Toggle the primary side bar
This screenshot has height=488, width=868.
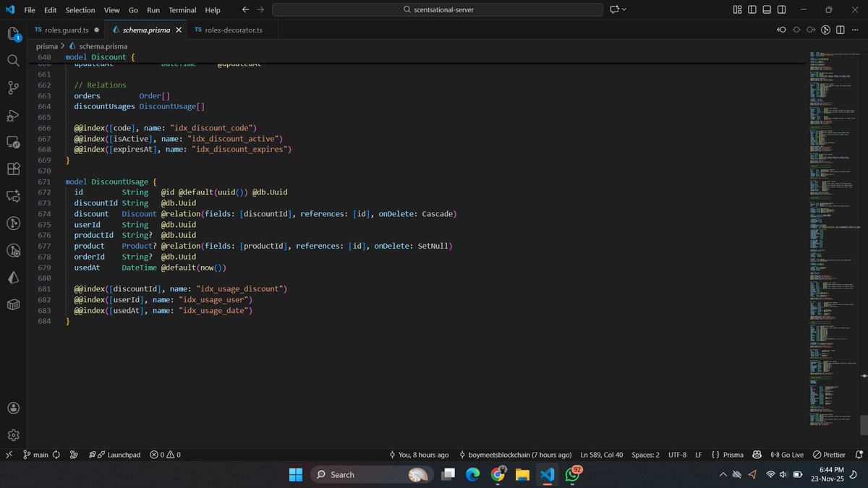click(x=752, y=9)
